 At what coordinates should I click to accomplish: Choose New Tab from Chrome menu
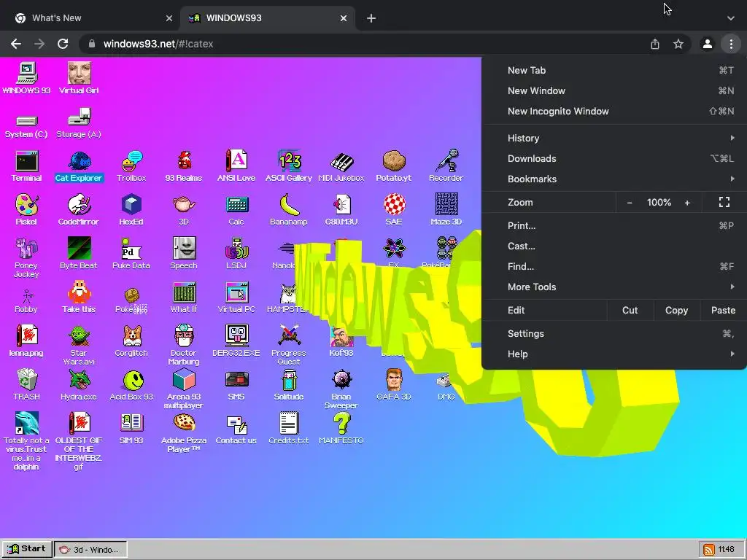tap(614, 70)
